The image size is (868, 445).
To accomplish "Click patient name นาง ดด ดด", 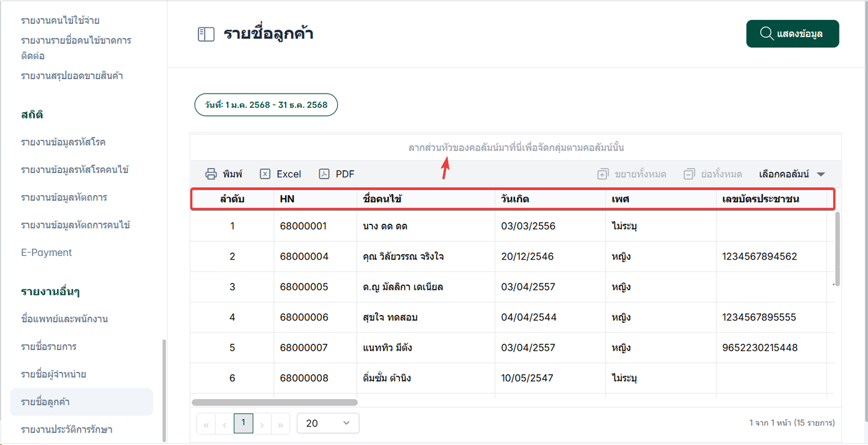I will coord(385,226).
